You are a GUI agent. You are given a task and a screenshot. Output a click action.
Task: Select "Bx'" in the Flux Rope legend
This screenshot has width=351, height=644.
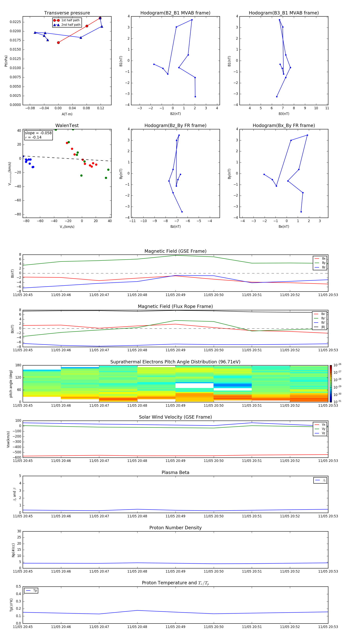320,314
